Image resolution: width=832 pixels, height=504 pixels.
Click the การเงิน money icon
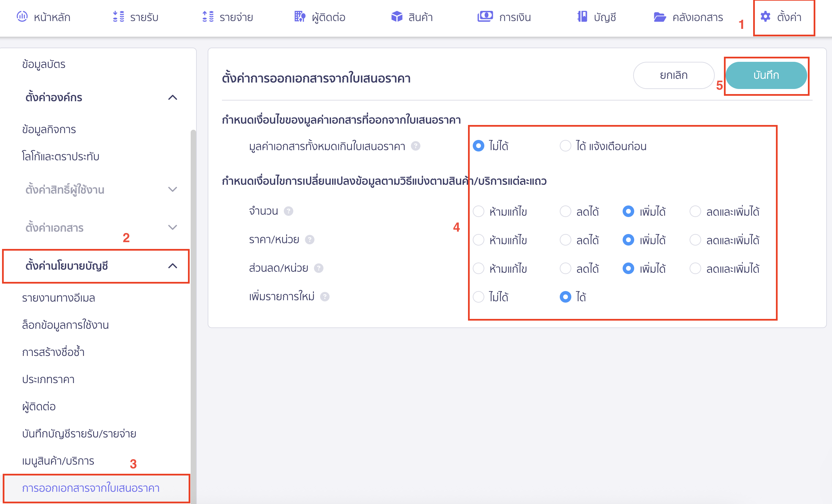tap(485, 16)
